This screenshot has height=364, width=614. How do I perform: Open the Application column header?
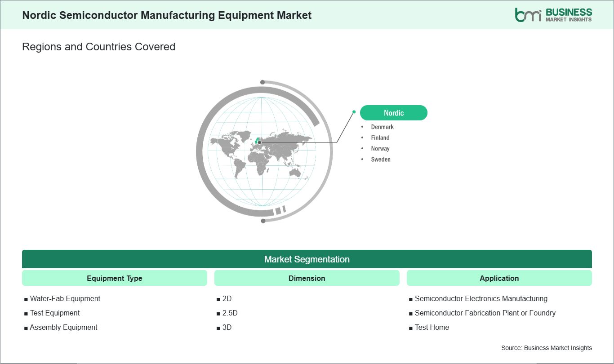click(499, 278)
